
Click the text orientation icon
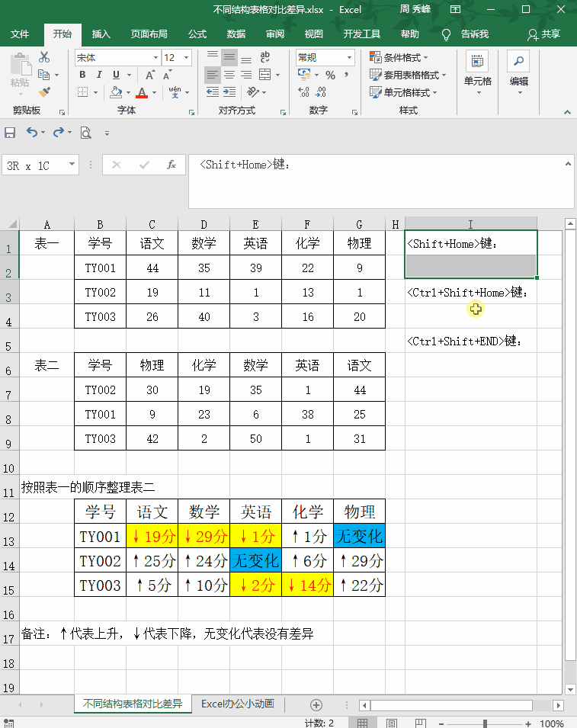tap(253, 92)
